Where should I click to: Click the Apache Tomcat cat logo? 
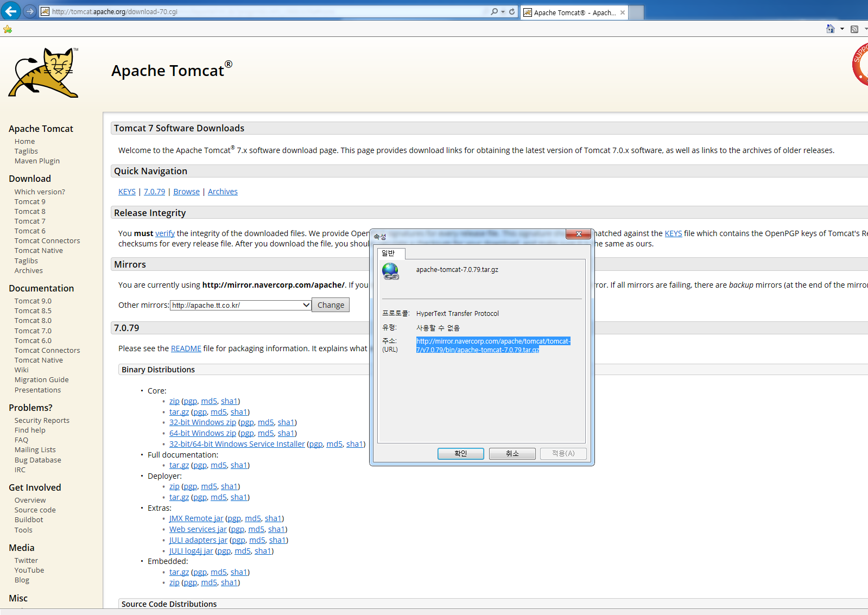pos(43,73)
